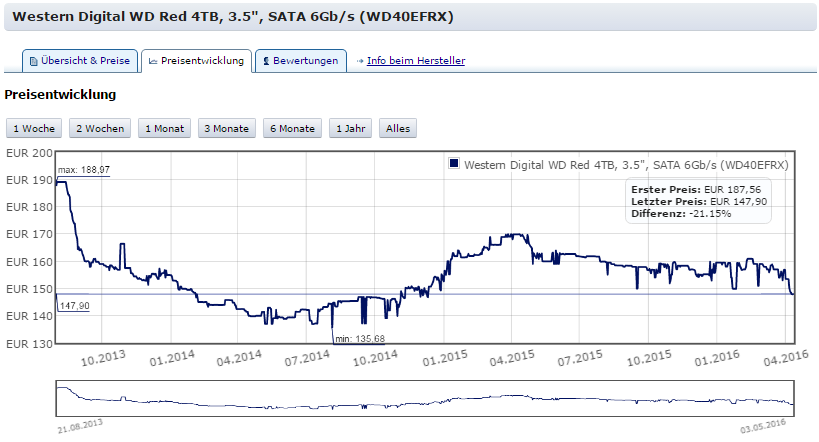Click the 07.2014 x-axis label

[307, 359]
